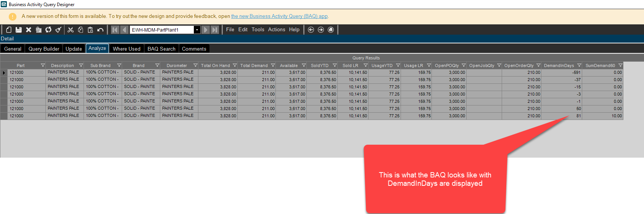Go to the next record in navigator
This screenshot has width=644, height=214.
[x=206, y=30]
